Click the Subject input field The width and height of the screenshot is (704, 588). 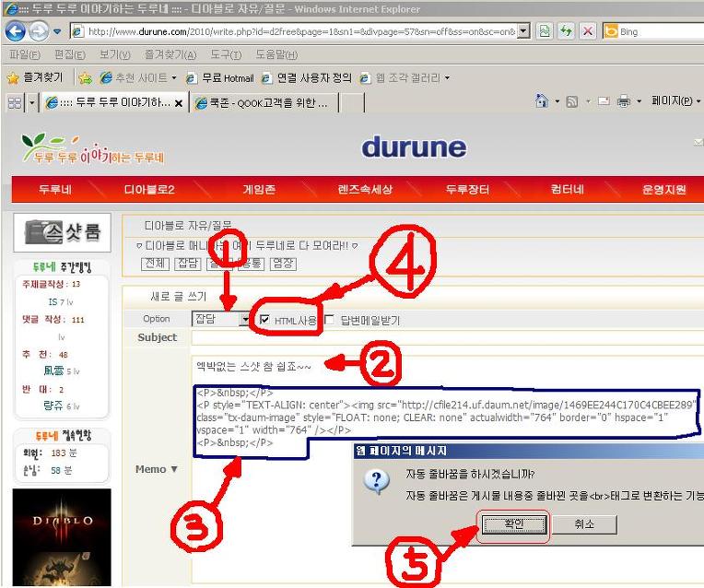[447, 337]
